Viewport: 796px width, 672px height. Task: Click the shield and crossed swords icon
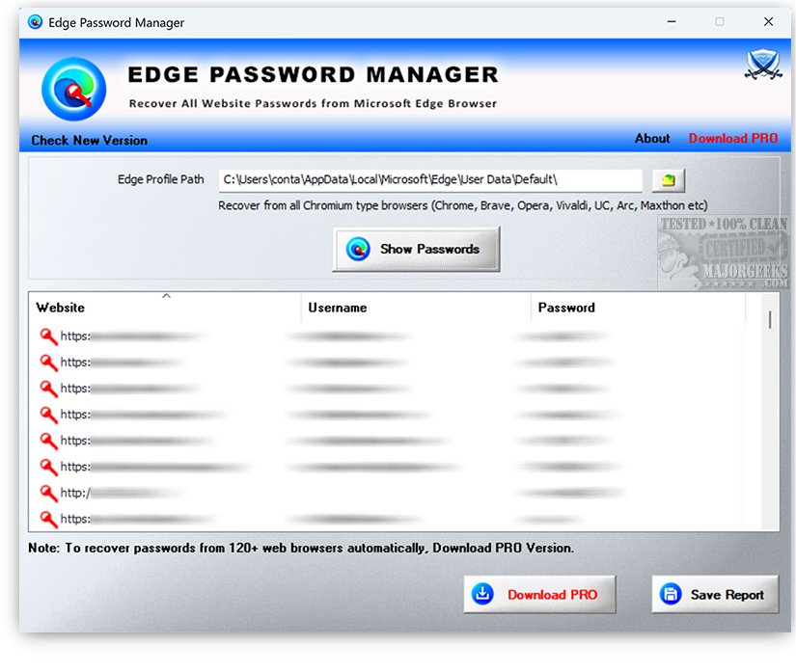[763, 65]
